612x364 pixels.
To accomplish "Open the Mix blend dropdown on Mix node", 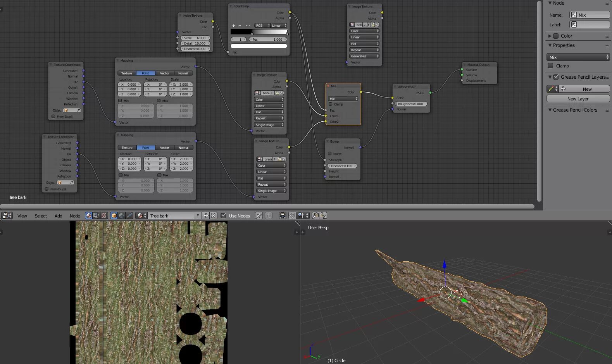I will (343, 99).
